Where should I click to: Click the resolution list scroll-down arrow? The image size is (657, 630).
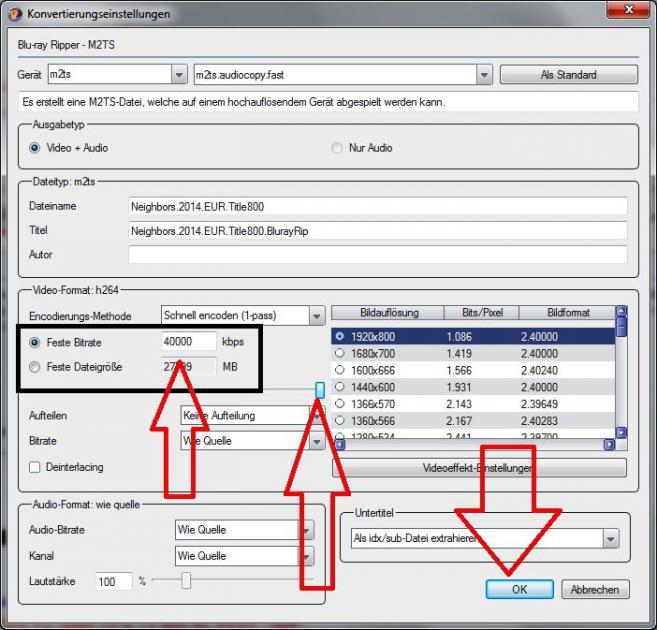pyautogui.click(x=622, y=432)
